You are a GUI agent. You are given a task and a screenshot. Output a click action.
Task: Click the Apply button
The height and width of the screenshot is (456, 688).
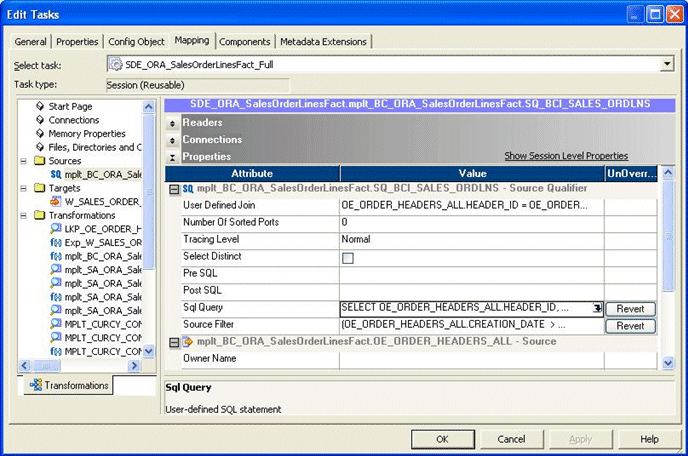point(580,439)
